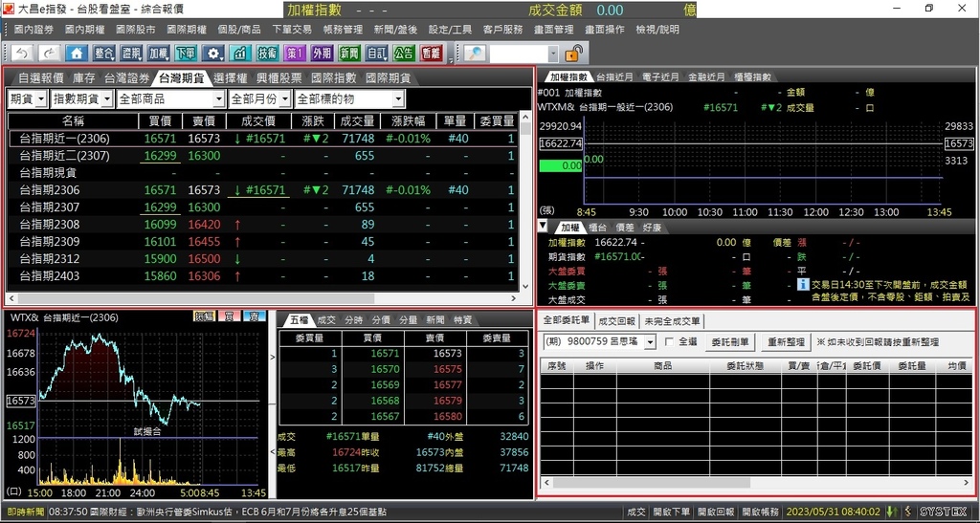
Task: Open the 技術 technical analysis icon
Action: tap(268, 53)
